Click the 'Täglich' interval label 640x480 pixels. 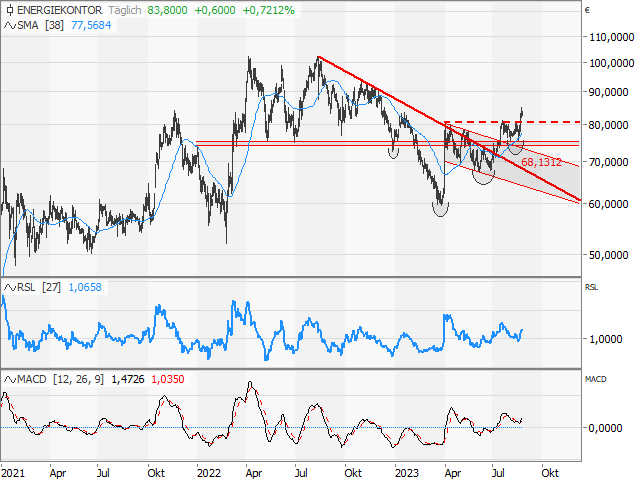pyautogui.click(x=124, y=10)
